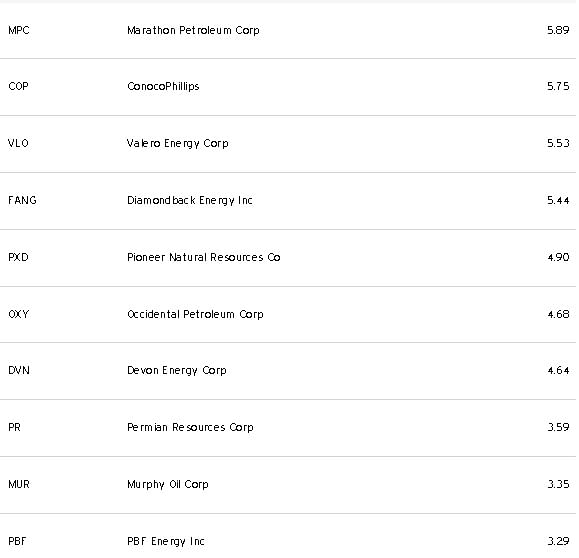Open ConocoPhillips company name
This screenshot has height=558, width=579.
tap(163, 86)
